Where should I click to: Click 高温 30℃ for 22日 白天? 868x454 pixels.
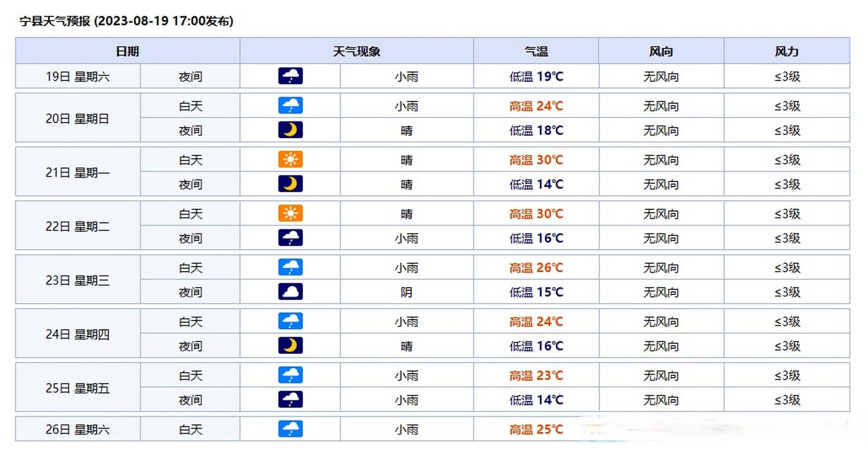536,214
